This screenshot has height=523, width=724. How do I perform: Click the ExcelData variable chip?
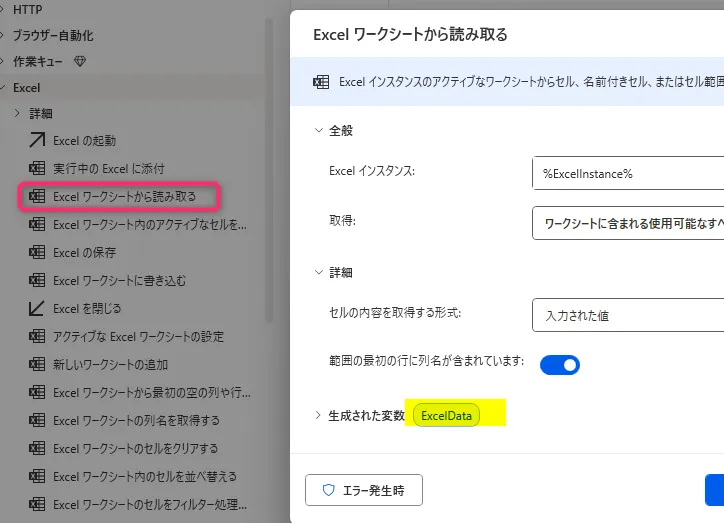[x=449, y=415]
